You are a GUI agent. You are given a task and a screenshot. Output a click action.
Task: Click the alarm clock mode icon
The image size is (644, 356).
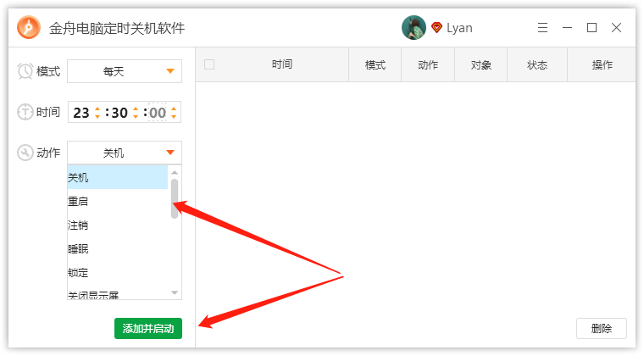[25, 71]
